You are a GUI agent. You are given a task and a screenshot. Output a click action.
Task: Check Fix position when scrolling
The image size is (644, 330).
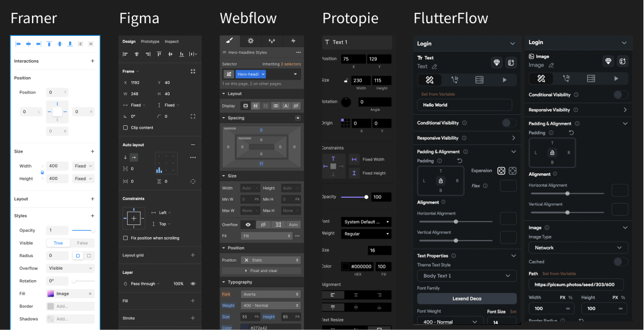click(x=125, y=238)
